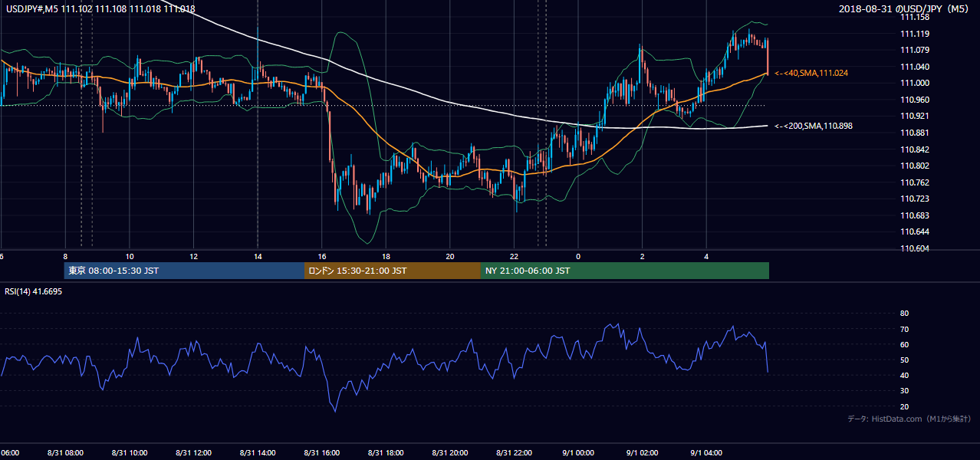Image resolution: width=980 pixels, height=460 pixels.
Task: Click price axis value 111.040
Action: (x=914, y=67)
